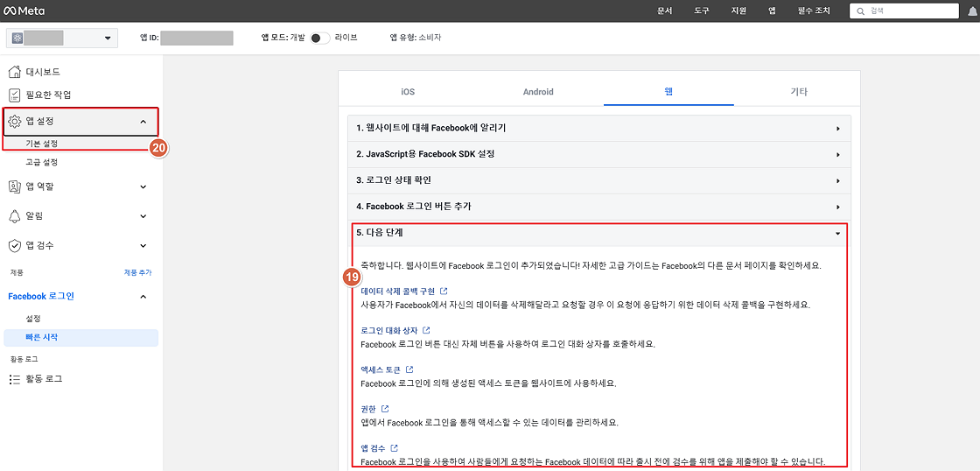The height and width of the screenshot is (471, 980).
Task: Expand step 4 Facebook 로그인 버튼 추가
Action: click(599, 207)
